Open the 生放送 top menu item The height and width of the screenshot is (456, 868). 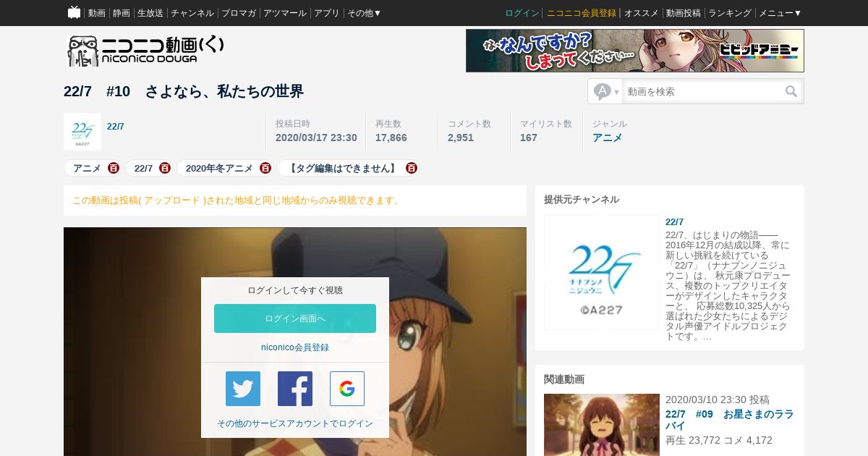tap(150, 13)
